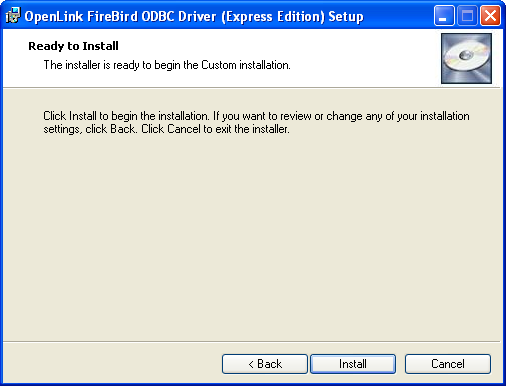This screenshot has width=506, height=386.
Task: Click the 'settings, click Back' instruction line
Action: click(166, 129)
